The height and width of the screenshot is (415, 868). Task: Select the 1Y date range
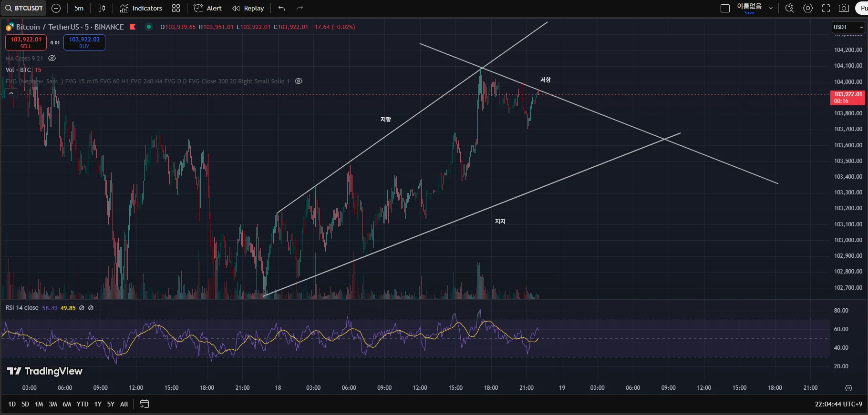pos(98,404)
